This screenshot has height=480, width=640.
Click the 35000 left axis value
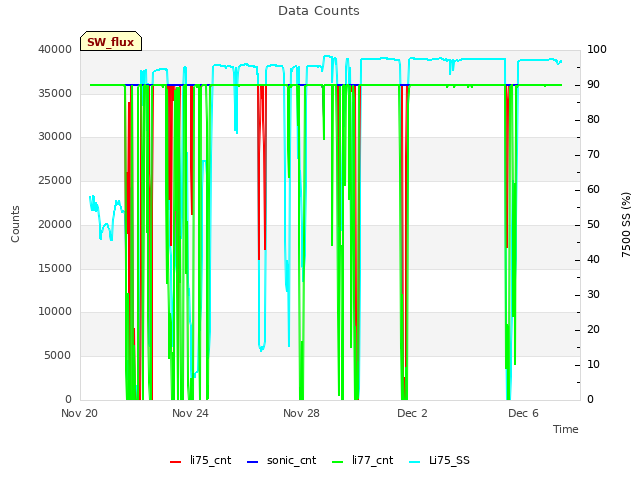tap(55, 93)
